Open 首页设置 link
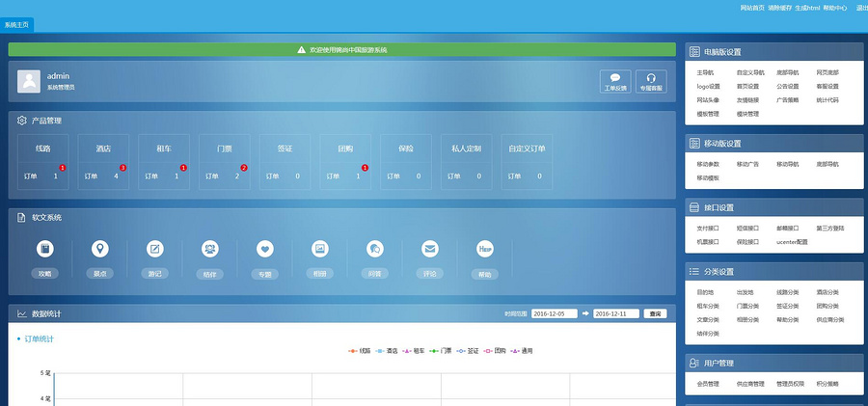The image size is (868, 406). pos(747,87)
